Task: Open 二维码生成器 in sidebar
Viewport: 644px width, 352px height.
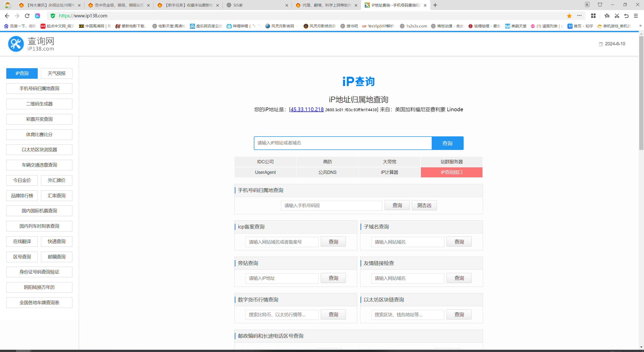Action: [x=39, y=104]
